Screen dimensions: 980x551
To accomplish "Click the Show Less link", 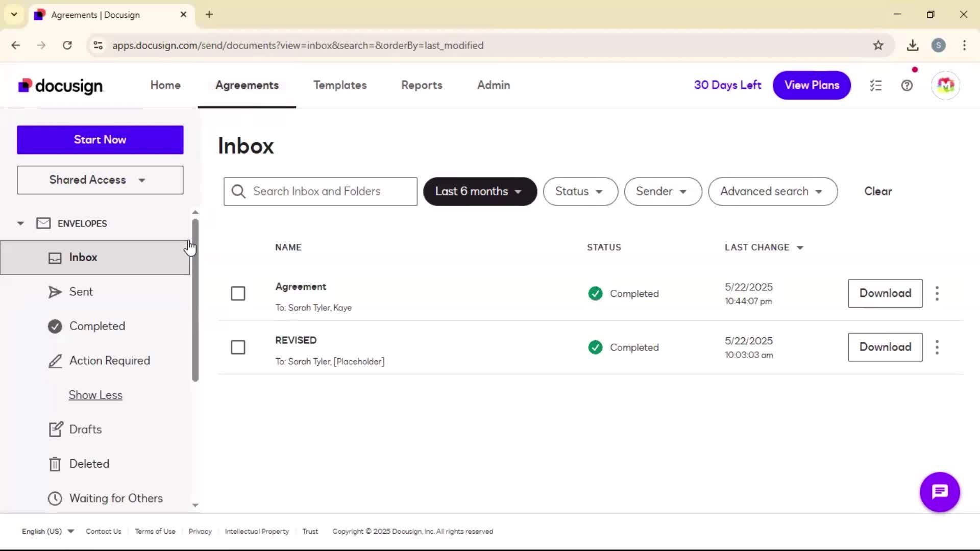I will [x=95, y=395].
